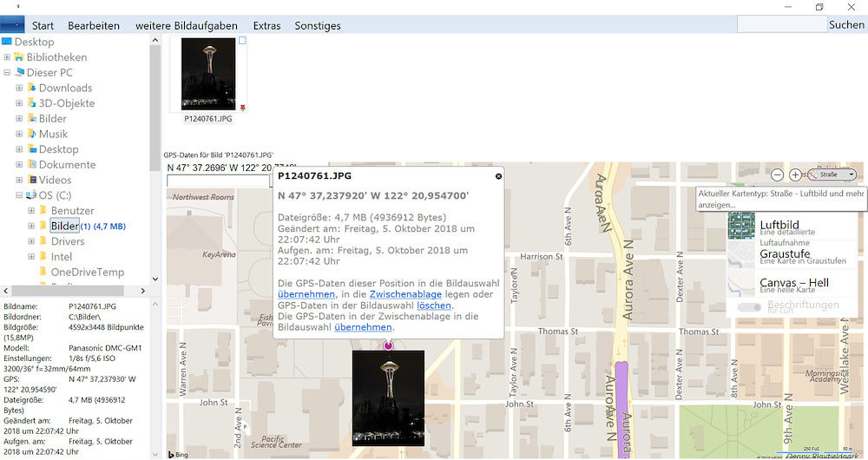
Task: Zoom out the map with minus button
Action: click(777, 174)
